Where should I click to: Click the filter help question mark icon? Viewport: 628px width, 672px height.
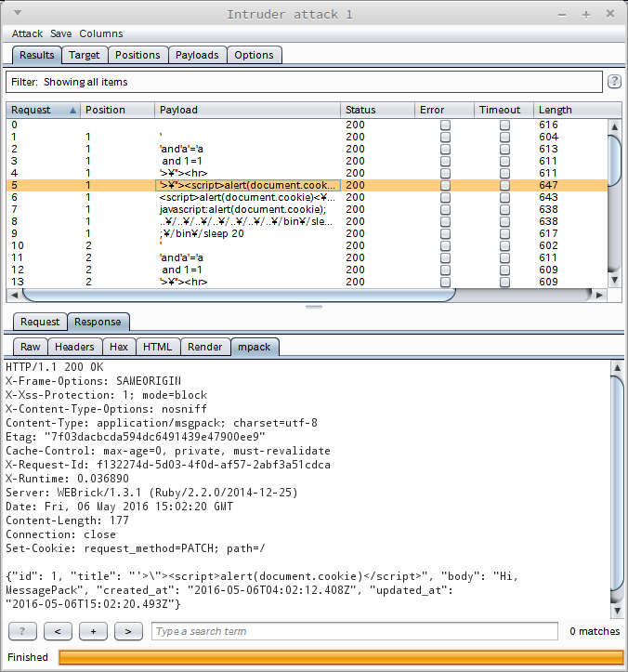(x=614, y=82)
